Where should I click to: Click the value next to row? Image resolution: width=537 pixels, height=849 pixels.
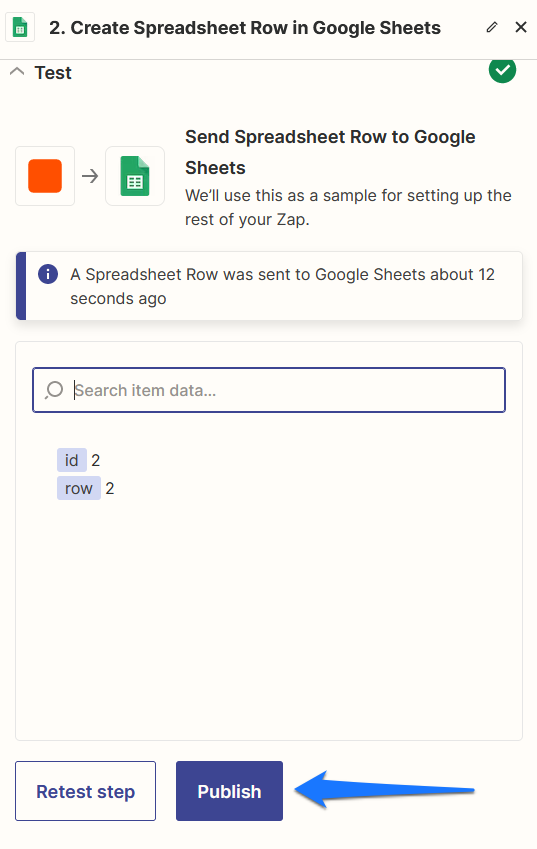pos(110,488)
